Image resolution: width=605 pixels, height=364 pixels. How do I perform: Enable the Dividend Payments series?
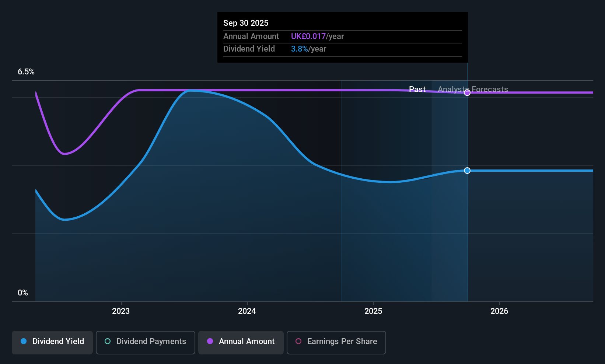146,343
